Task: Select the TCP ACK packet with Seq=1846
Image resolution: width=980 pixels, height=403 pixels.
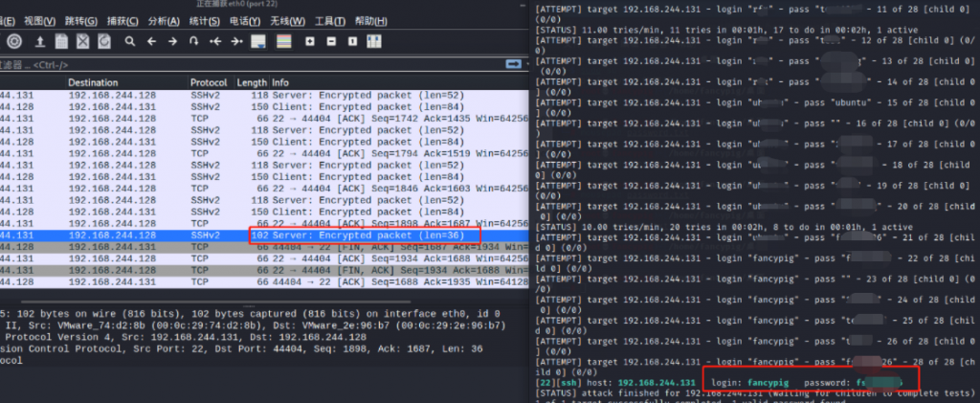Action: tap(264, 189)
